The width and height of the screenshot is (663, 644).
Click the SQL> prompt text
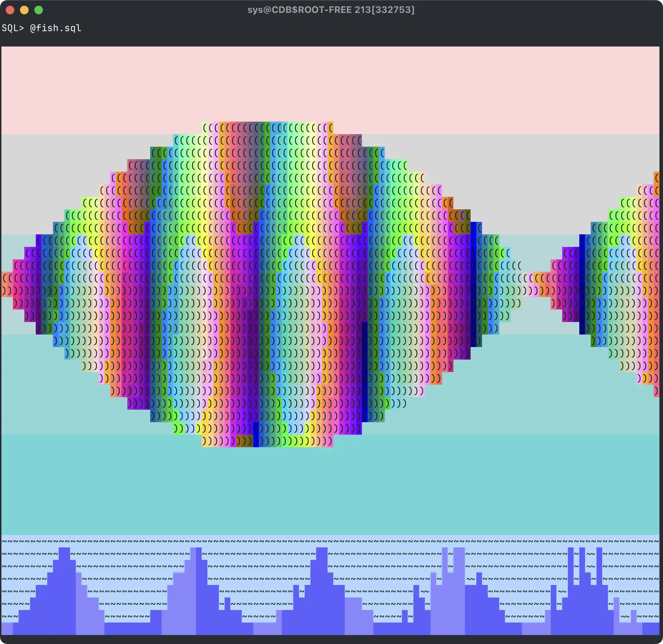coord(13,28)
